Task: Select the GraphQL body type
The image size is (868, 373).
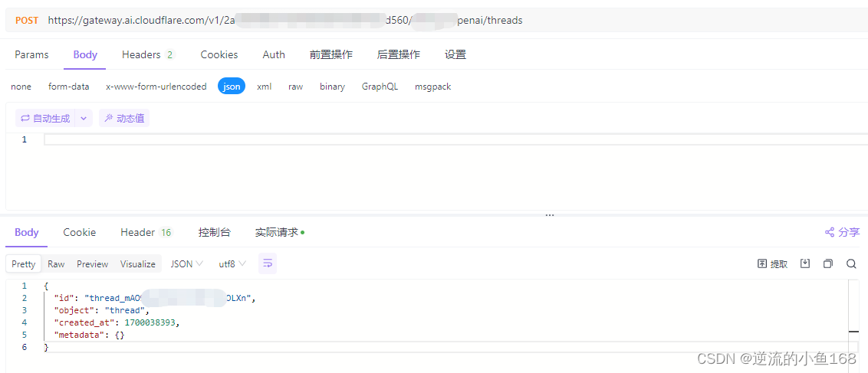Action: point(380,87)
